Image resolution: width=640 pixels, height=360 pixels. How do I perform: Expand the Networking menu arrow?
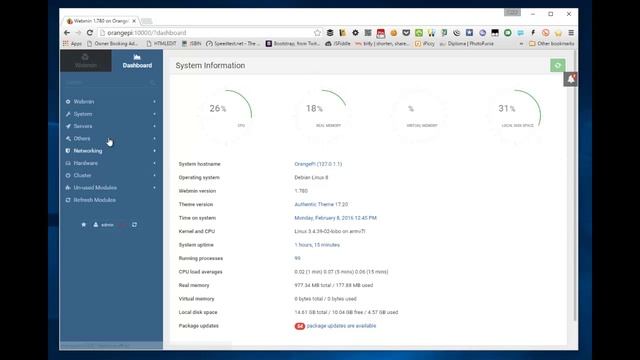coord(154,151)
